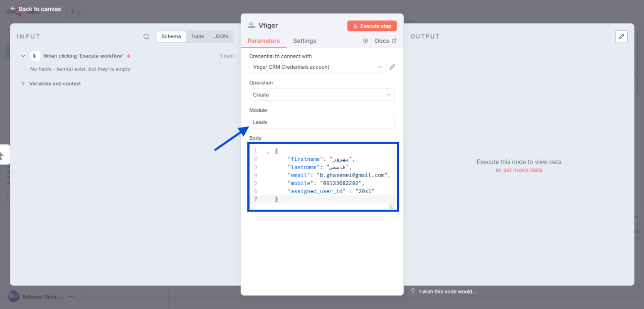Collapse the 'Execute workflow' input item
The image size is (644, 309).
tap(23, 56)
